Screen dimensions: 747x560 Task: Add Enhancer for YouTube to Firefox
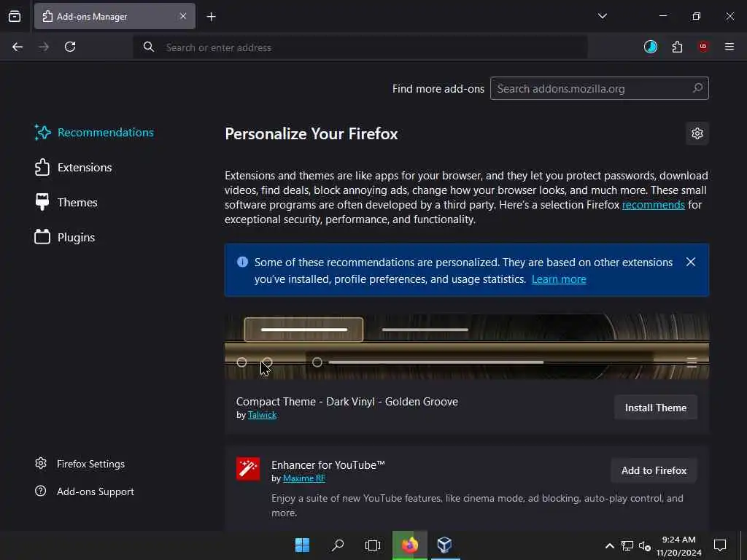[x=654, y=470]
